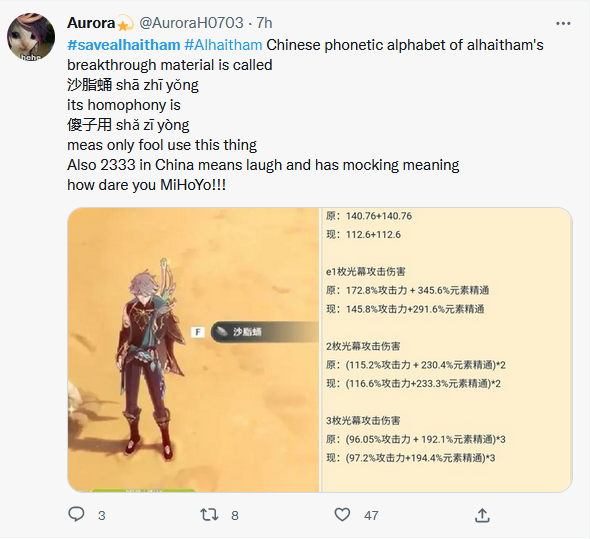Screen dimensions: 590x539
Task: Click the reply speech bubble icon
Action: 76,514
